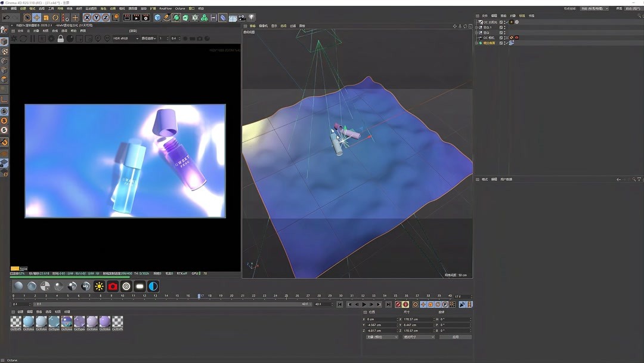
Task: Click the Octane daylight sun icon above the timeline
Action: point(99,286)
